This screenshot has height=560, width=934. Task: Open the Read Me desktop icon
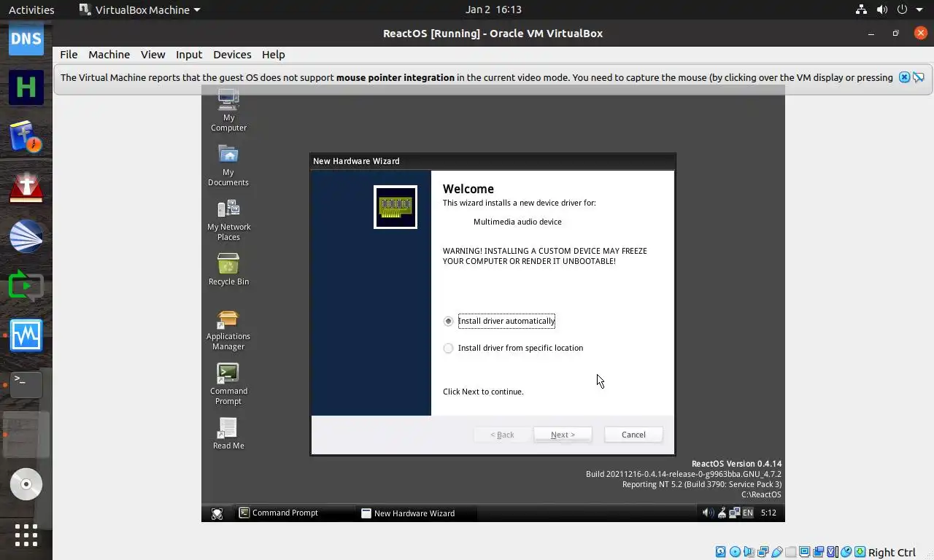click(228, 433)
